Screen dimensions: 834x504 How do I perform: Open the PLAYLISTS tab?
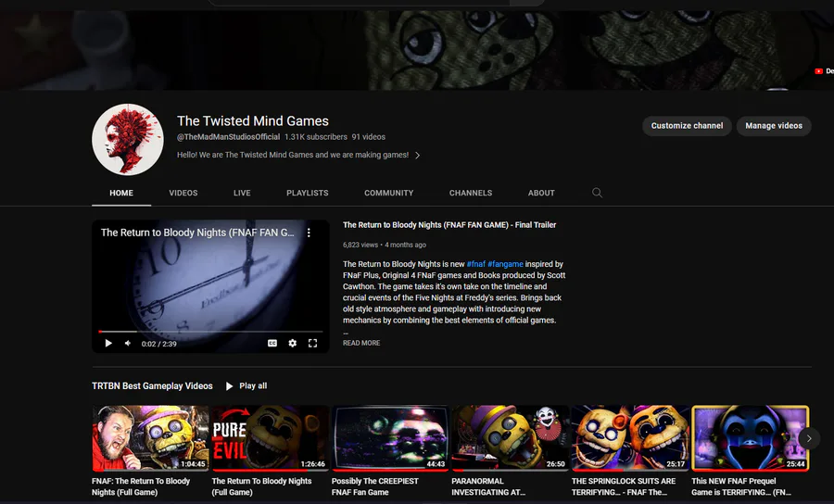(308, 193)
